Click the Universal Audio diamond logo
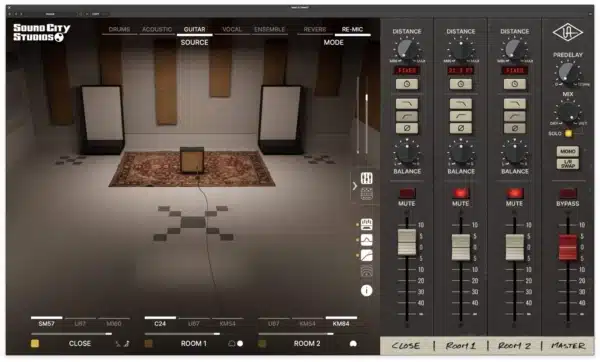This screenshot has height=362, width=600. (x=568, y=33)
